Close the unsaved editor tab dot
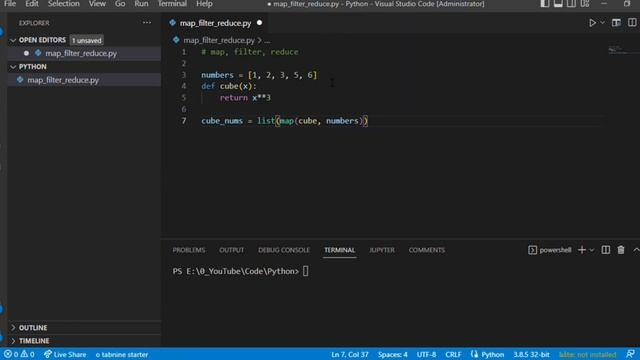The height and width of the screenshot is (360, 640). (x=260, y=23)
